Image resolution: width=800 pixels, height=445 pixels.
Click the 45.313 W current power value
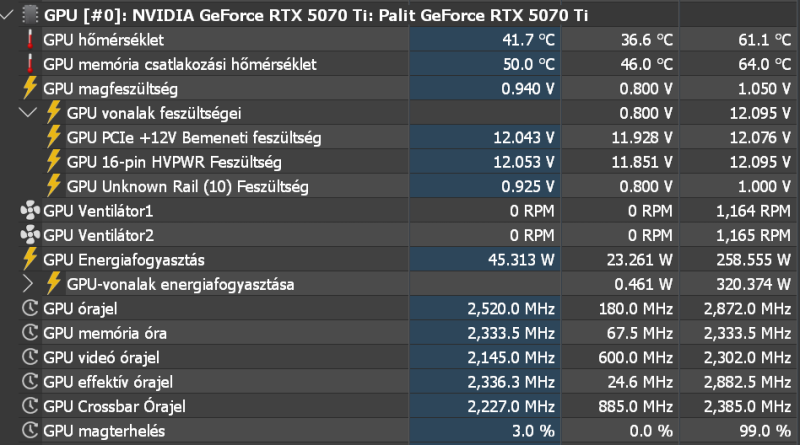click(x=521, y=260)
